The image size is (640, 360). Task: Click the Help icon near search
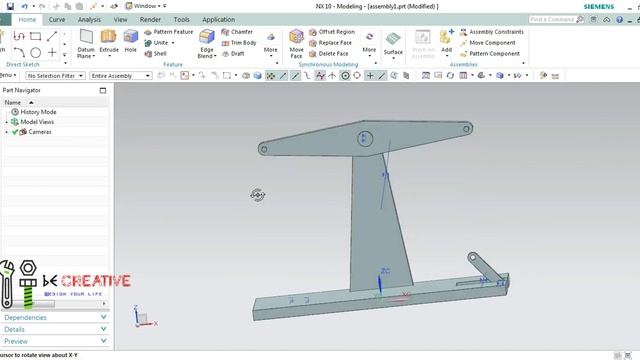620,19
